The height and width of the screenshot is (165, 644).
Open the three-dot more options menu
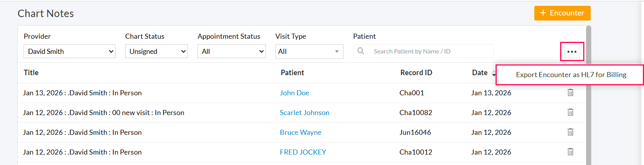pos(572,52)
